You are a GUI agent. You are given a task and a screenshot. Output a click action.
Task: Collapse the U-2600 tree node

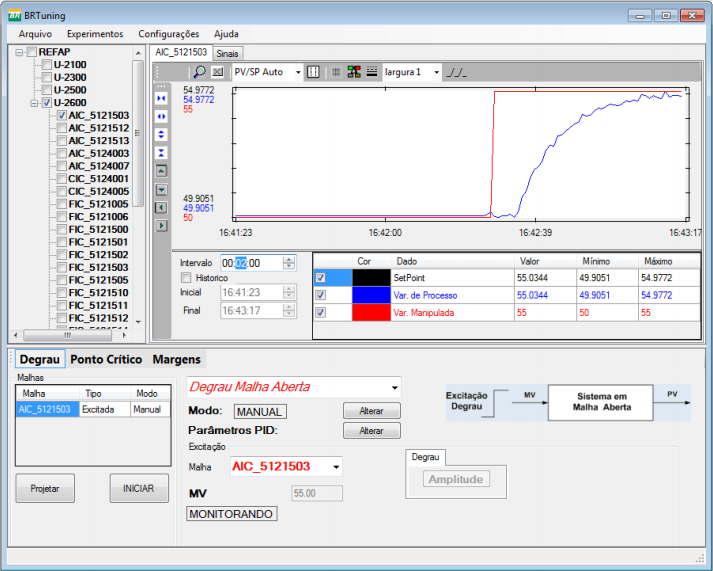point(33,103)
